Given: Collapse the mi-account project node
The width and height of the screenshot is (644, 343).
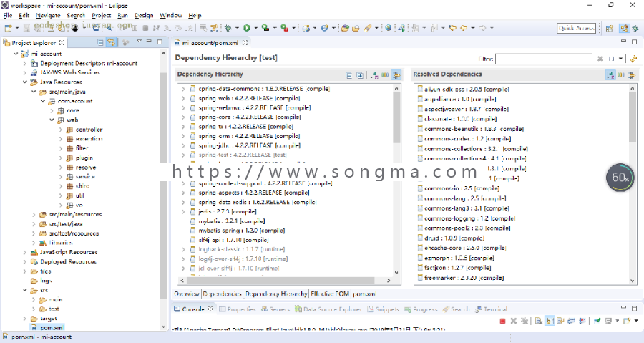Looking at the screenshot, I should [16, 54].
